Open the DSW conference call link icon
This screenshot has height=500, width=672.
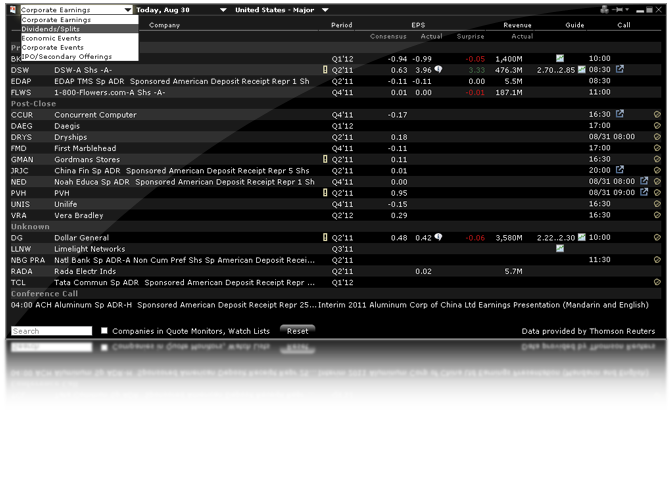coord(620,69)
